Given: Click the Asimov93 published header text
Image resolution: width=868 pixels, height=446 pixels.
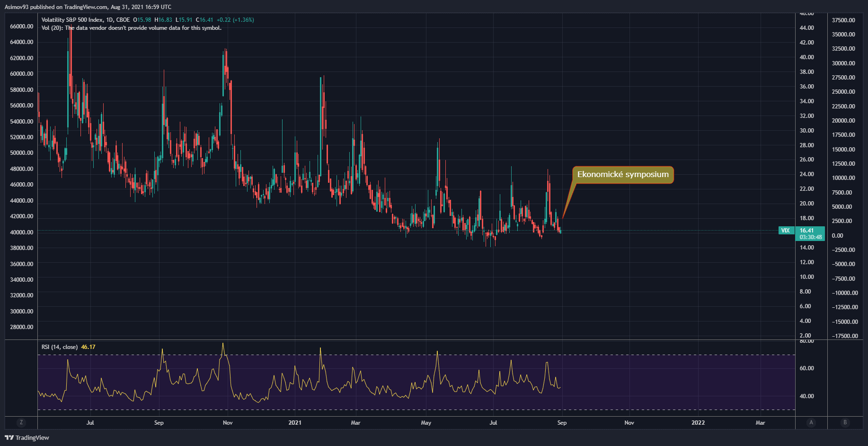Looking at the screenshot, I should [x=88, y=7].
